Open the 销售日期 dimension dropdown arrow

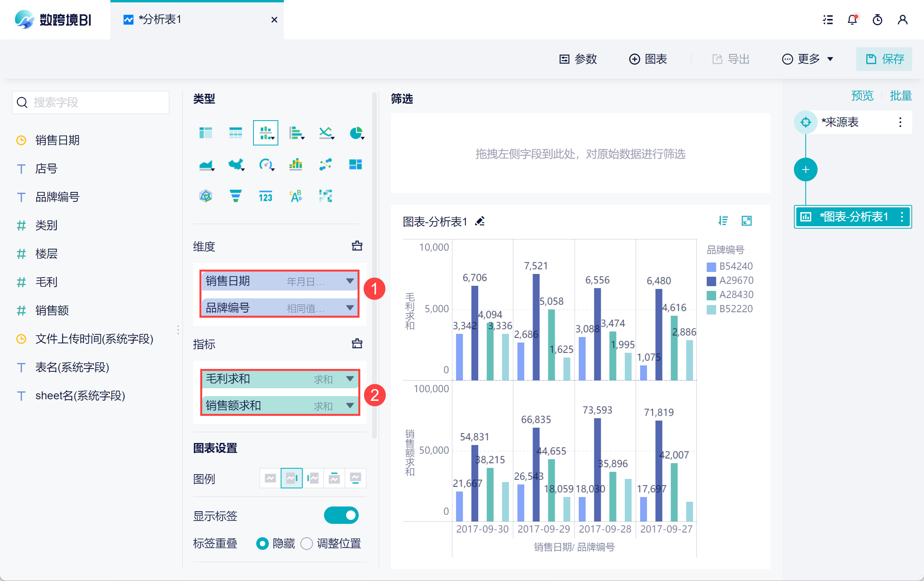tap(350, 281)
